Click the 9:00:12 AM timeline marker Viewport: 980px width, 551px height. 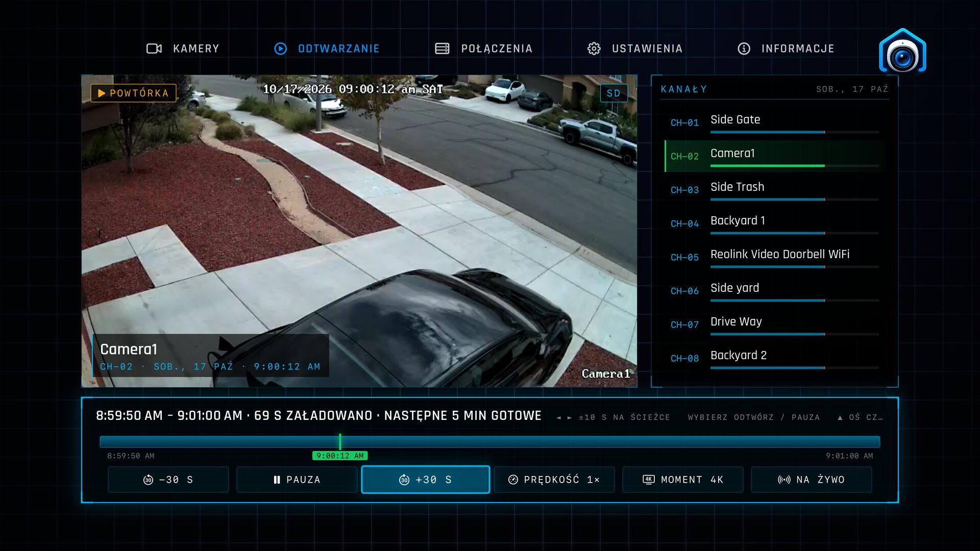click(x=340, y=456)
